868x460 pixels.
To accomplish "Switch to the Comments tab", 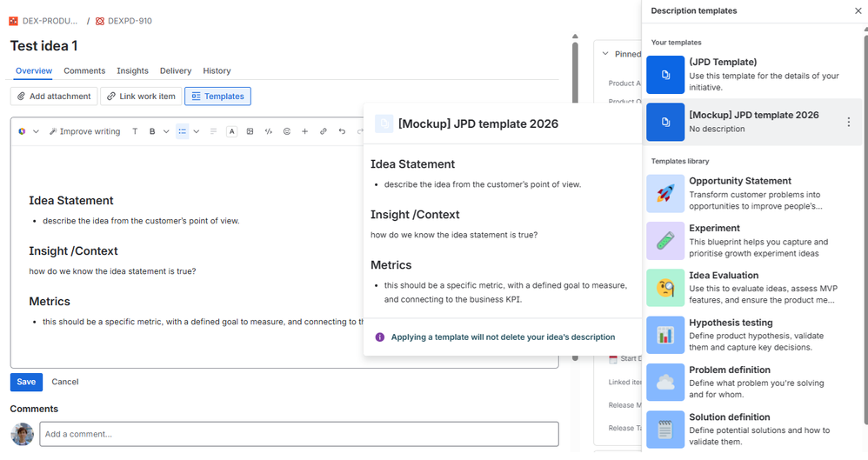I will 84,70.
